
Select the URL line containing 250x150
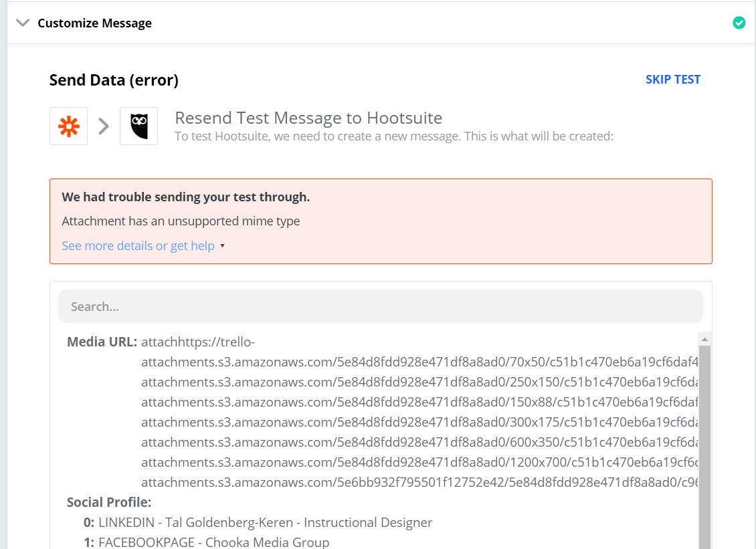point(419,382)
